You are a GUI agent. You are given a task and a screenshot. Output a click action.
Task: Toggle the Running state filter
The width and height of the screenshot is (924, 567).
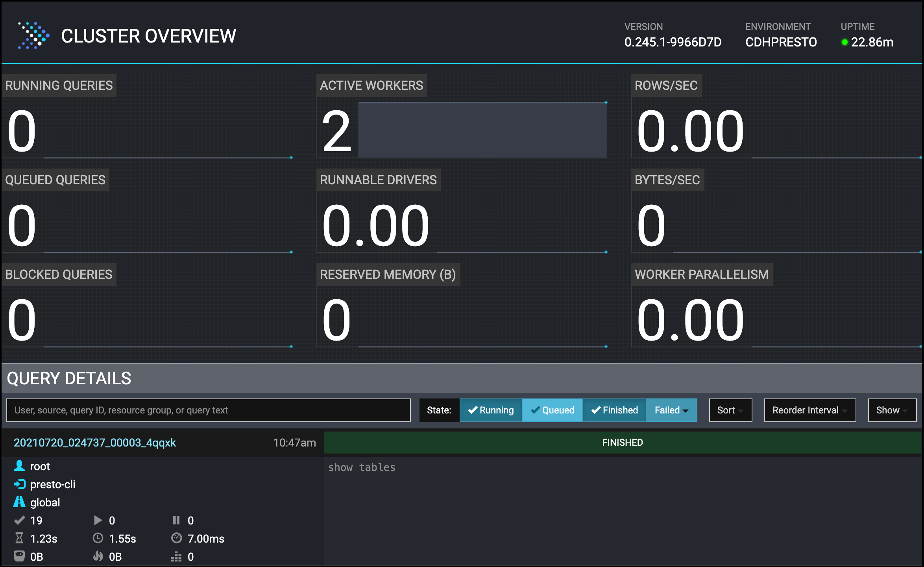tap(491, 410)
